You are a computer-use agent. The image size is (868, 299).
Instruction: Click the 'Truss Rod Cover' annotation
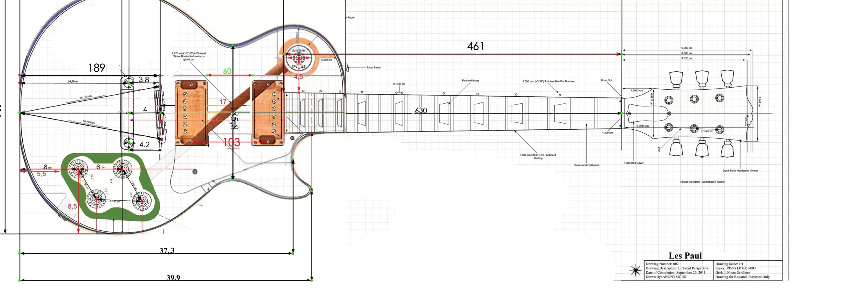[633, 163]
